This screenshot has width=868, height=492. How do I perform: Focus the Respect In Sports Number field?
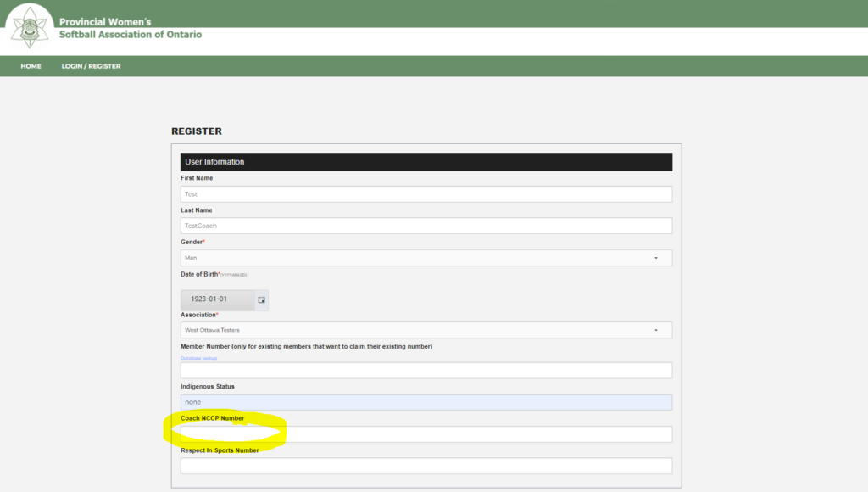click(x=426, y=466)
